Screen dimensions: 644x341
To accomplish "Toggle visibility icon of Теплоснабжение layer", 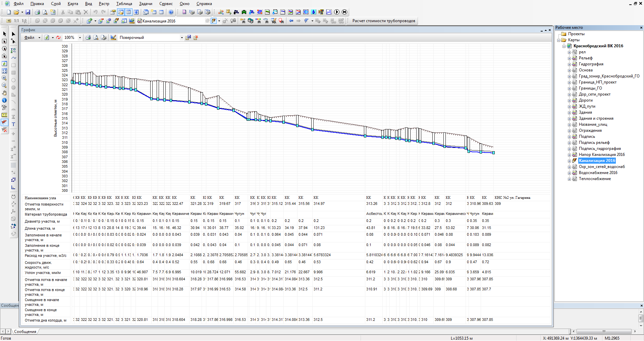I will point(575,179).
